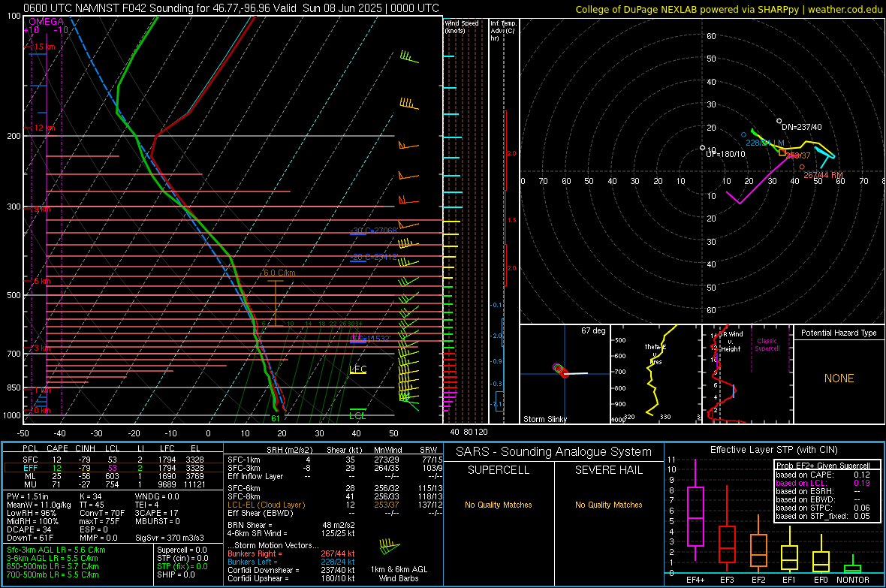Screen dimensions: 886x588
Task: Click the yellow LFC marker on skew-T
Action: (x=357, y=369)
